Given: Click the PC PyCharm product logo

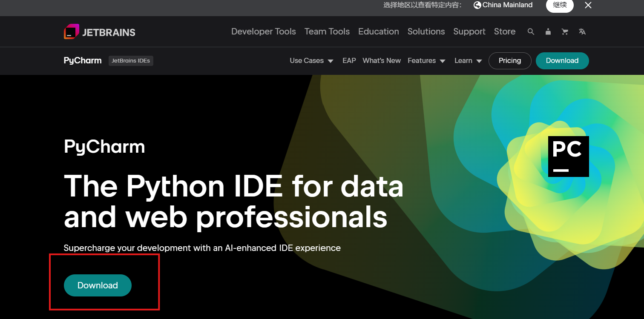Looking at the screenshot, I should click(x=569, y=157).
